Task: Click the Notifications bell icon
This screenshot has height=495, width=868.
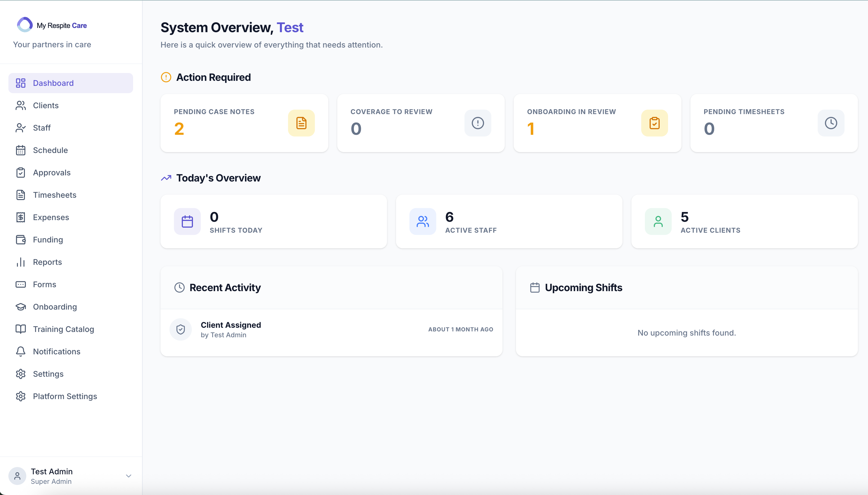Action: (21, 352)
